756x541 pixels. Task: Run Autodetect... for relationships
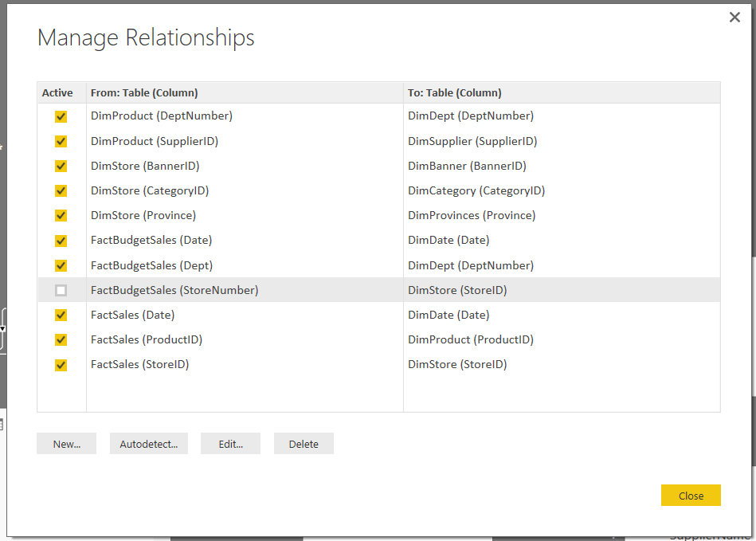148,444
